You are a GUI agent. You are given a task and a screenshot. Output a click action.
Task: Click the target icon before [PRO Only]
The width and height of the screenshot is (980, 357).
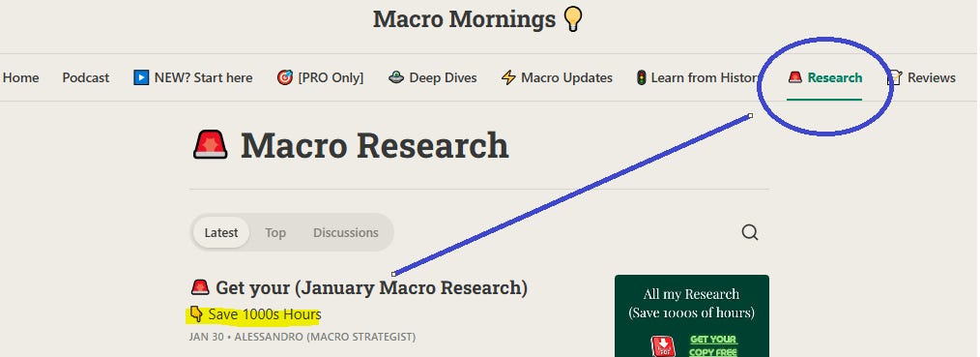[x=285, y=78]
